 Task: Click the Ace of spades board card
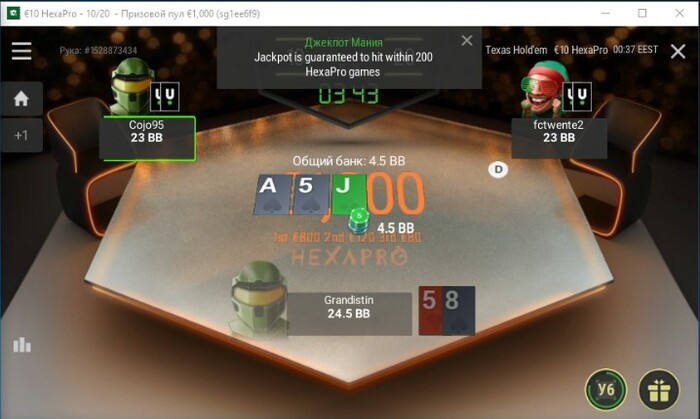pos(273,195)
